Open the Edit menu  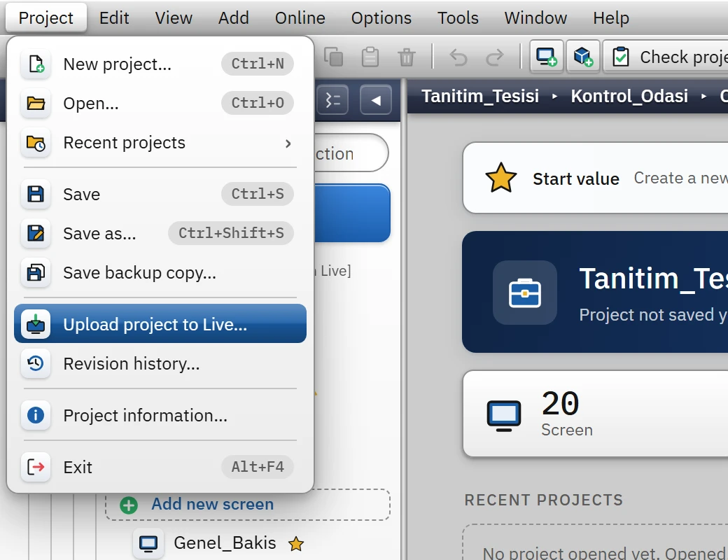click(x=113, y=17)
